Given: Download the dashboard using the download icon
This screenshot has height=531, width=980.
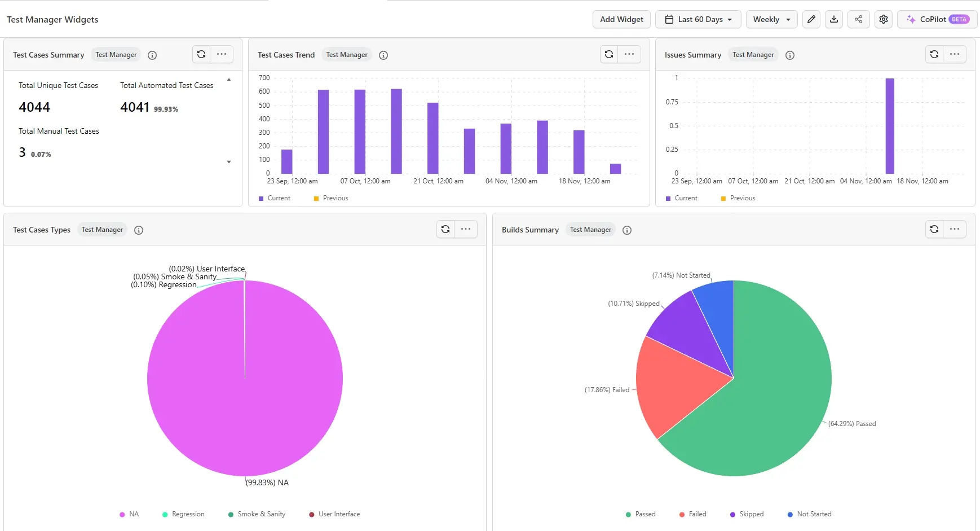Looking at the screenshot, I should tap(834, 19).
